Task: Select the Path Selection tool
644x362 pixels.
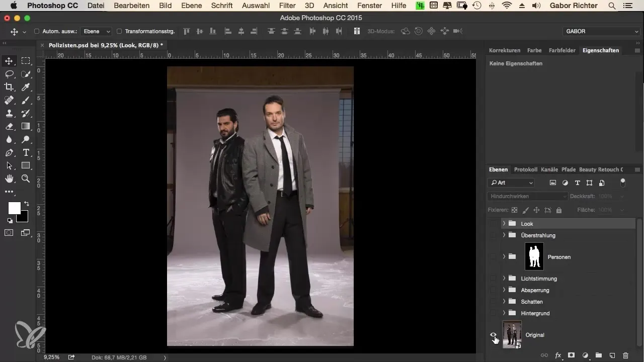Action: 9,166
